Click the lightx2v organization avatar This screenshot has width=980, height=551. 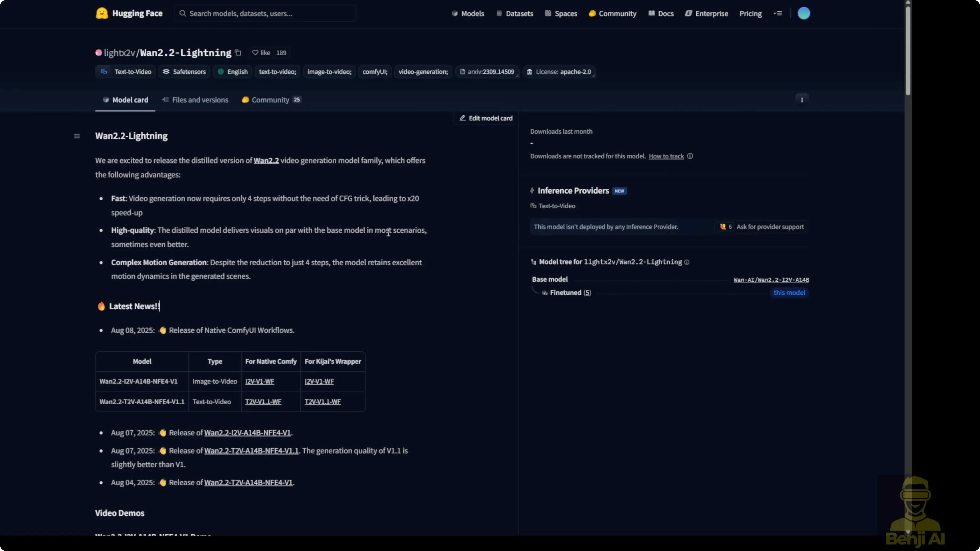(x=99, y=53)
